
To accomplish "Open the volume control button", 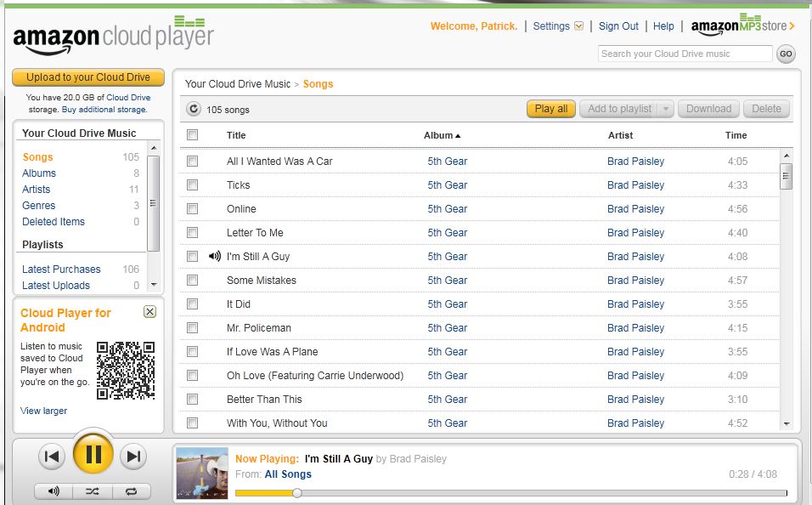I will 54,491.
